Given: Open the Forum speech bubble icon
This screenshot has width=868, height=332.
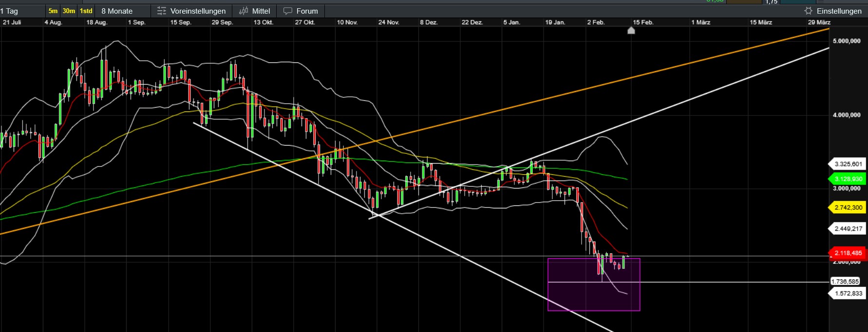Looking at the screenshot, I should [288, 11].
